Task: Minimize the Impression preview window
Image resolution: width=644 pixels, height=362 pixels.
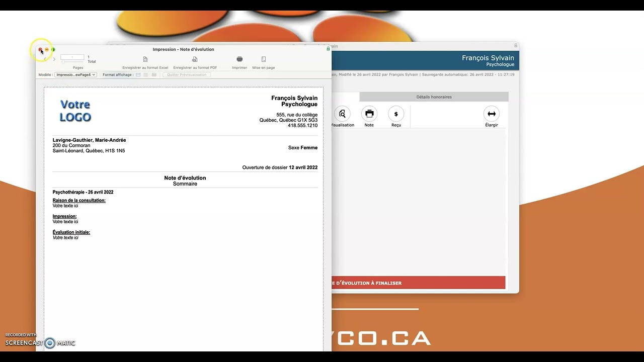Action: coord(47,50)
